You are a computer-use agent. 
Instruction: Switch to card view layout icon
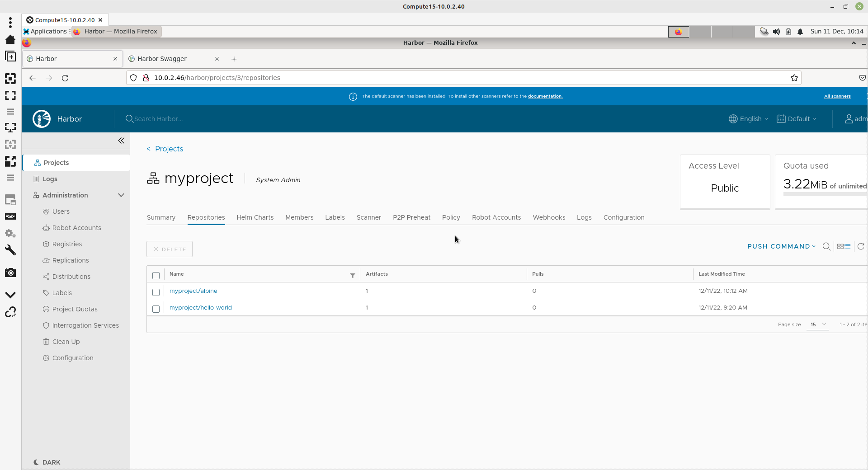click(840, 246)
